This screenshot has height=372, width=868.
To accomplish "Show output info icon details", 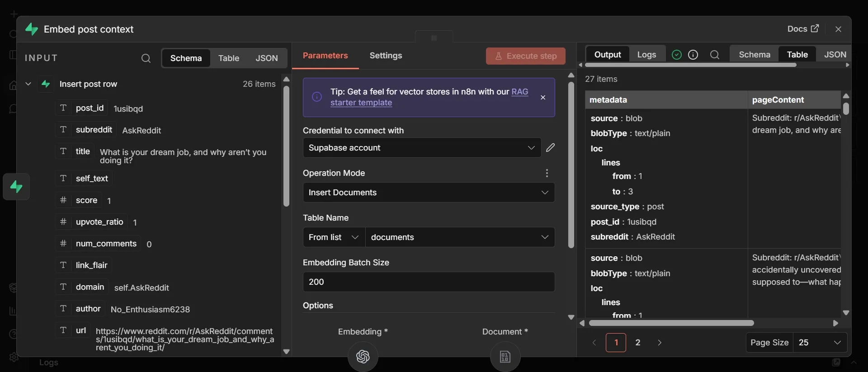I will [x=693, y=55].
